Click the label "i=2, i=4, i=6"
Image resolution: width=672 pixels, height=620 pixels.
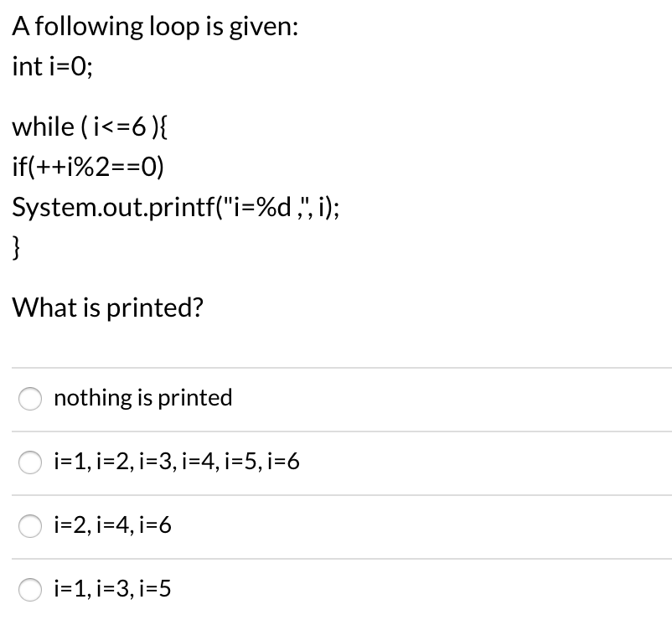112,525
